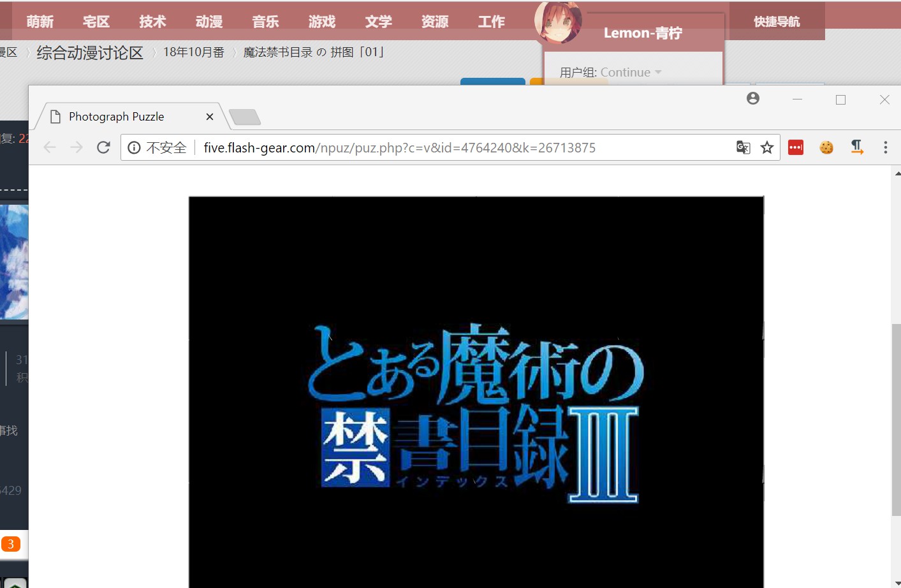Open 动漫 in the forum navigation
This screenshot has height=588, width=901.
pyautogui.click(x=209, y=22)
